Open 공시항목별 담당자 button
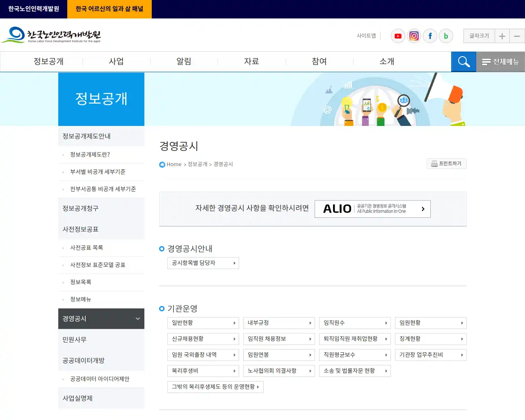525x420 pixels. tap(203, 263)
